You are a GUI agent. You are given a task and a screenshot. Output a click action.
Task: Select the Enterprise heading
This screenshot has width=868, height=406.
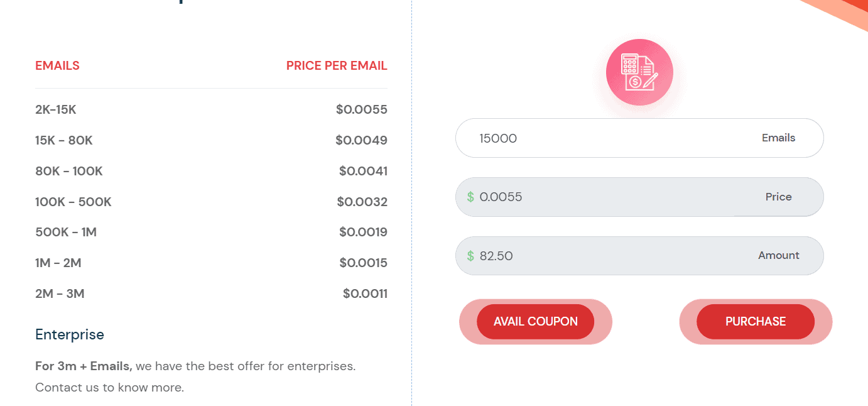click(69, 334)
